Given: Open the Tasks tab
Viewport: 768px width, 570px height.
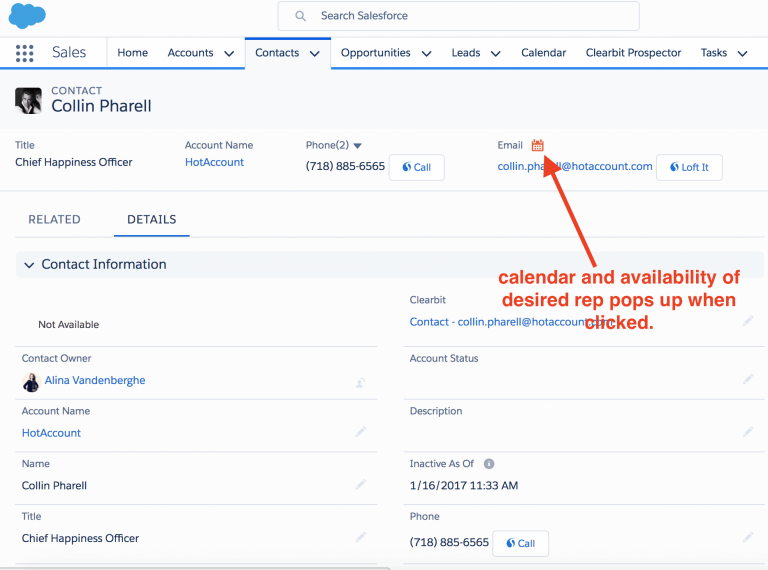Looking at the screenshot, I should (714, 52).
